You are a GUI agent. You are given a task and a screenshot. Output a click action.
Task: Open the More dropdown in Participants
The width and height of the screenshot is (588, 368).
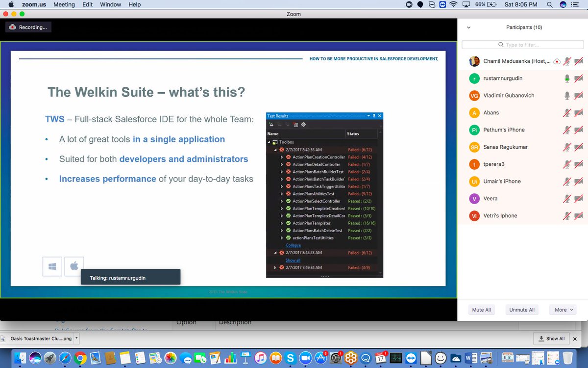[x=563, y=310]
